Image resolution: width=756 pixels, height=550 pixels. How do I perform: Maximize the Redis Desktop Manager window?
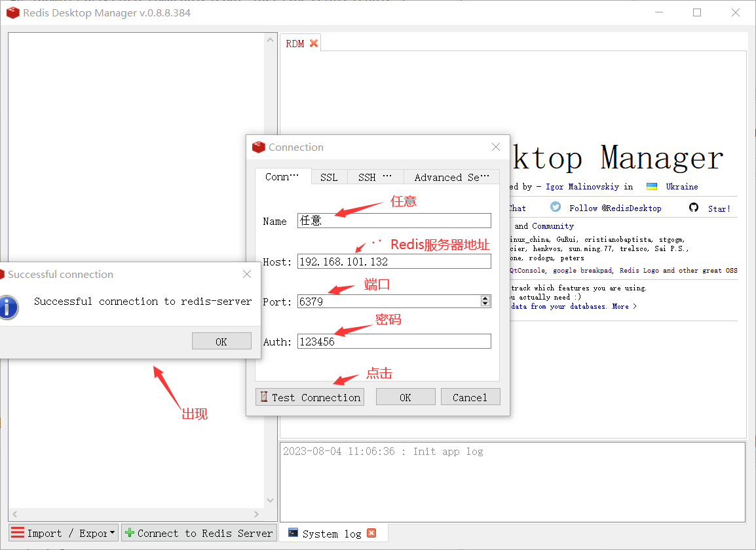[696, 12]
